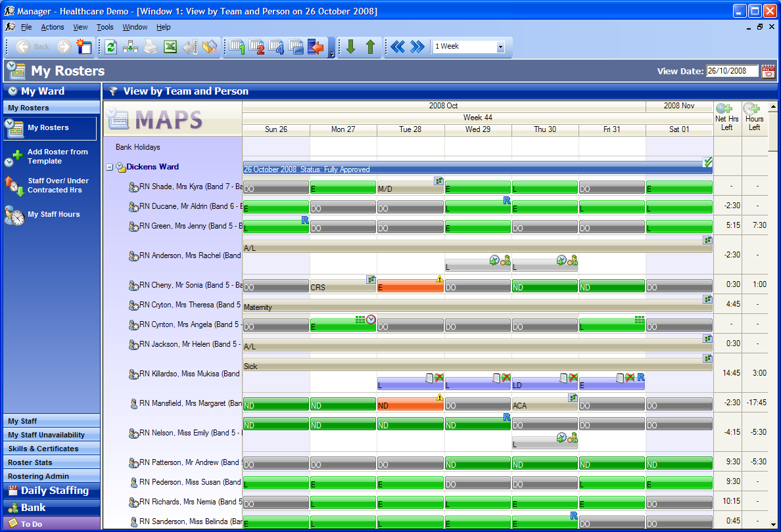Image resolution: width=781 pixels, height=532 pixels.
Task: Open the Actions menu
Action: click(53, 27)
